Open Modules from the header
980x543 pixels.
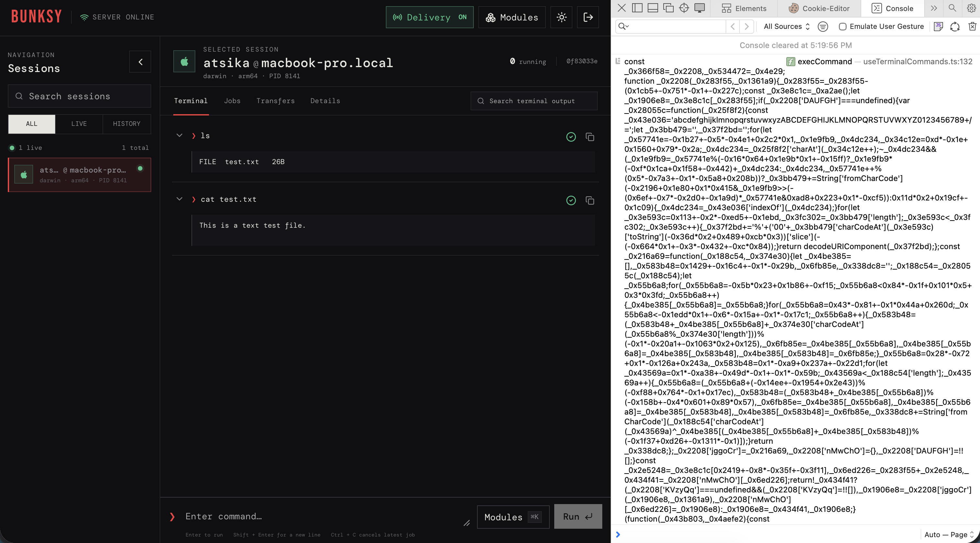click(512, 17)
